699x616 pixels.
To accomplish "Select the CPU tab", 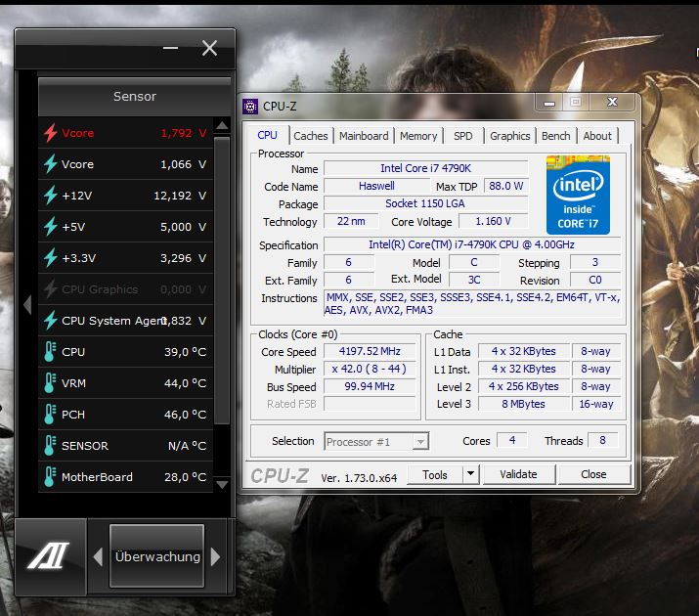I will point(267,135).
